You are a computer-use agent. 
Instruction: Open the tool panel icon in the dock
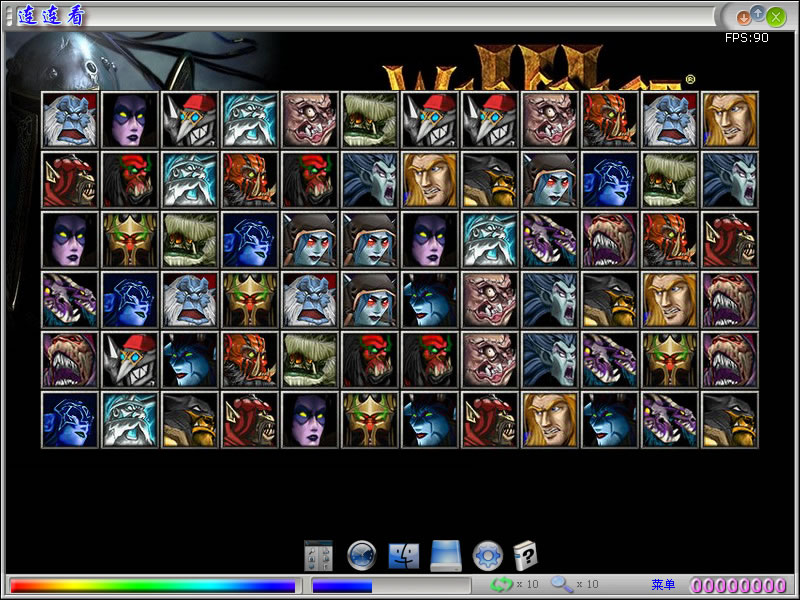318,556
